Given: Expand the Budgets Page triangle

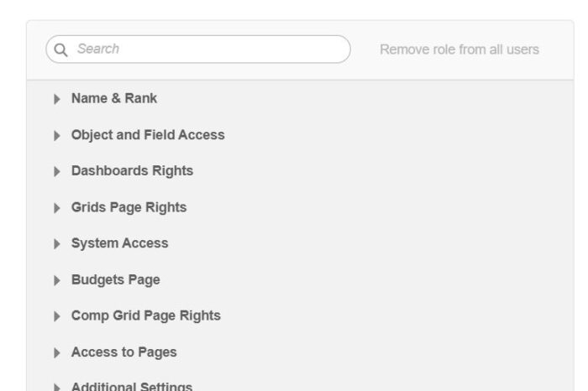Looking at the screenshot, I should (57, 280).
